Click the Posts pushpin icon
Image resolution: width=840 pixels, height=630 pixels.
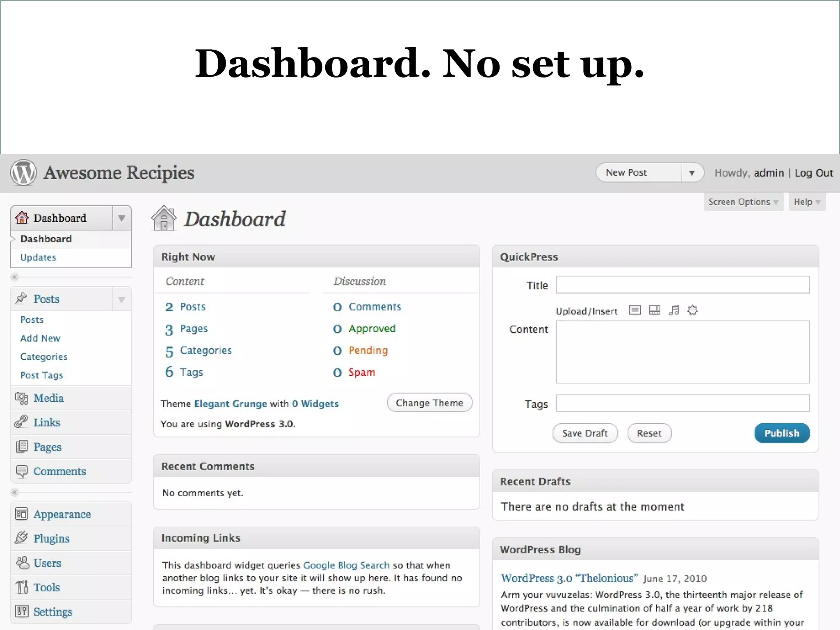click(21, 298)
